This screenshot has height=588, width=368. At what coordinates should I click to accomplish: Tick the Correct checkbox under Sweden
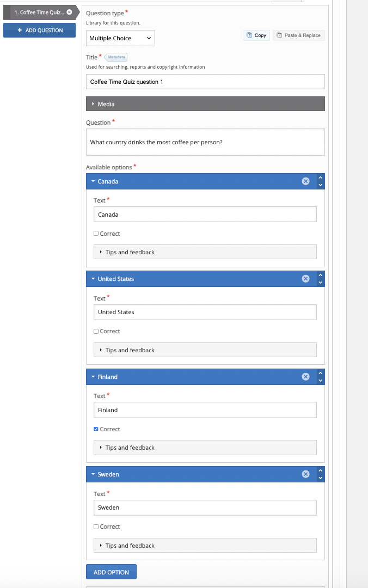[96, 526]
